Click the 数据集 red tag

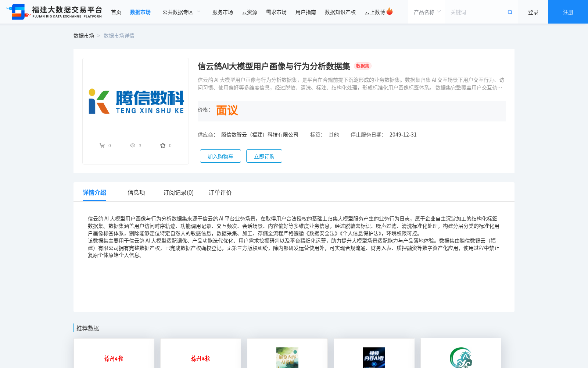(363, 66)
